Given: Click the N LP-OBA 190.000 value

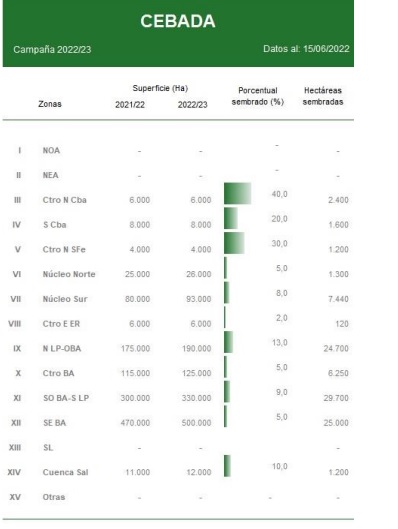Looking at the screenshot, I should pyautogui.click(x=197, y=349).
